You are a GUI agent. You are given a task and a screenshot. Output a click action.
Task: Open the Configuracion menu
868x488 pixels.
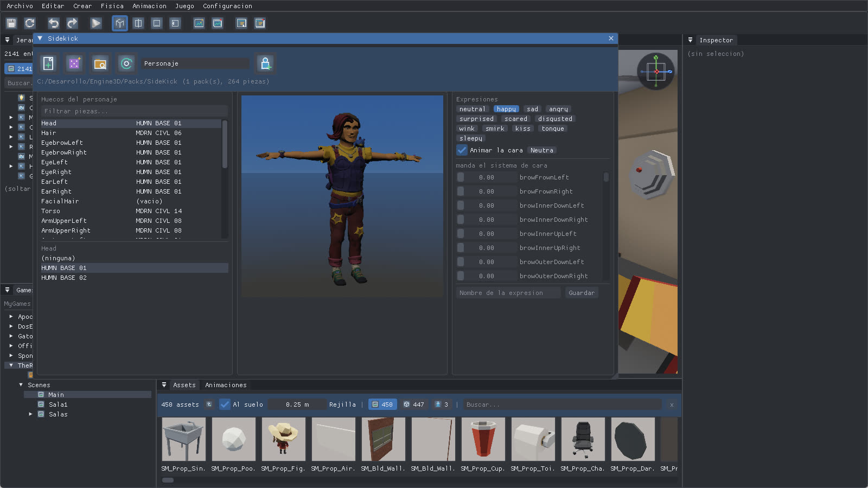click(x=227, y=6)
